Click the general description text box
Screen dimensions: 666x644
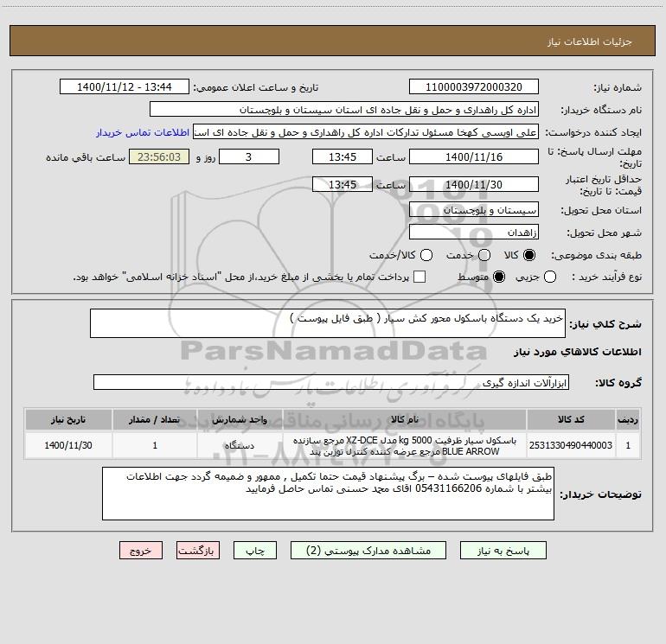pos(328,323)
